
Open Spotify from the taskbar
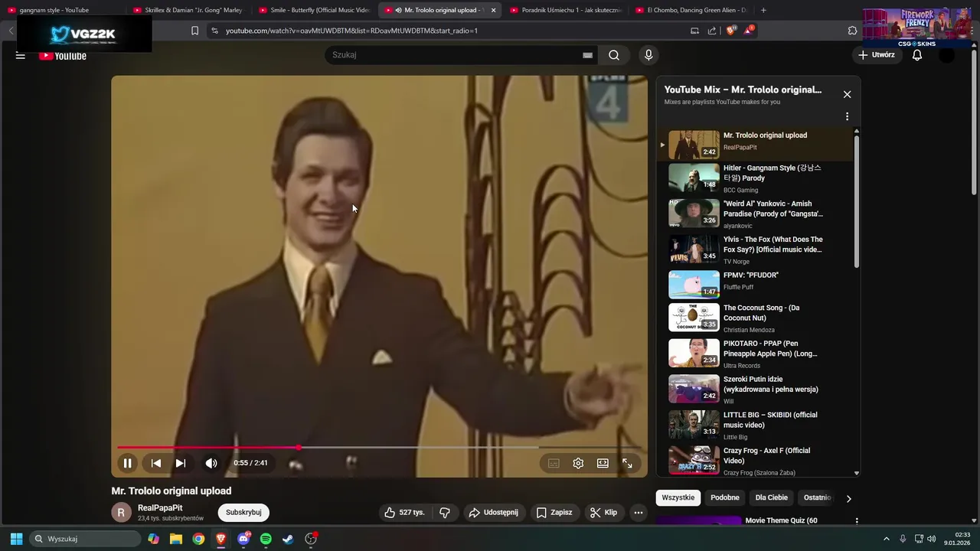click(266, 539)
